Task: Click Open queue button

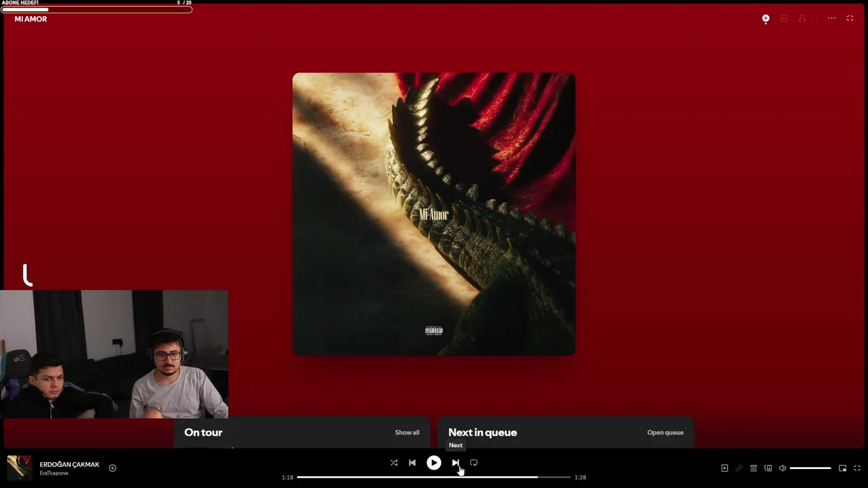Action: [665, 432]
